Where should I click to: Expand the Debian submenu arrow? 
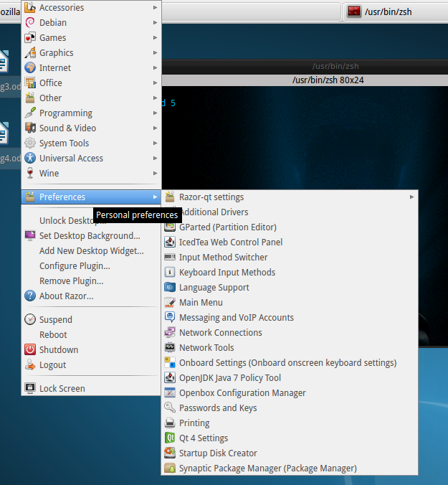point(155,22)
